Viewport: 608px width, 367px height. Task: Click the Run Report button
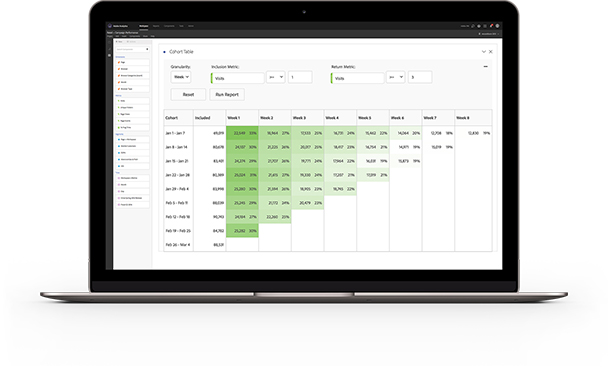pyautogui.click(x=227, y=94)
